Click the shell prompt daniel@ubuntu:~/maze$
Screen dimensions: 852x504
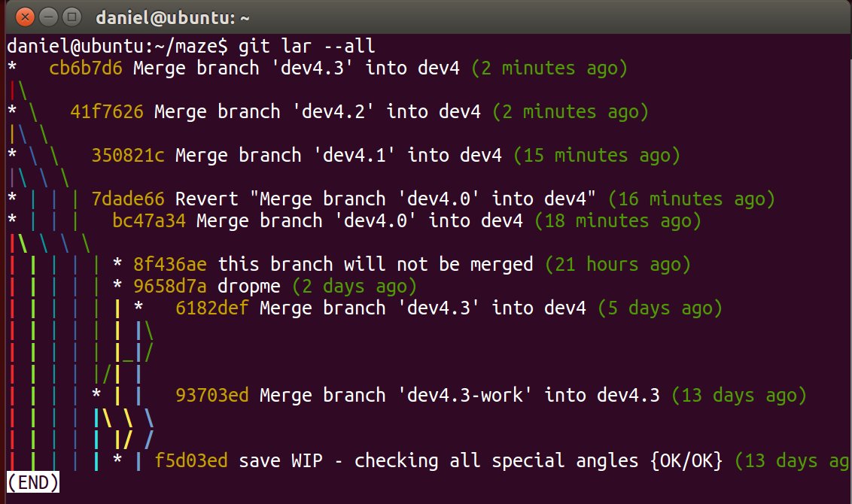pyautogui.click(x=118, y=46)
